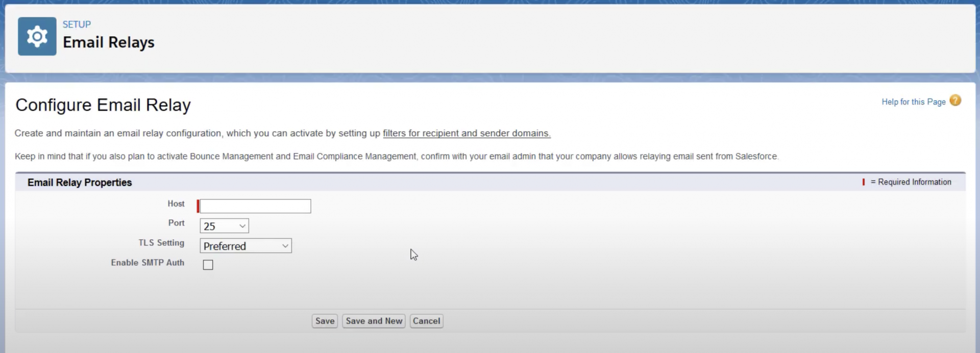Screen dimensions: 980x353
Task: Click the orange help icon near top right
Action: pyautogui.click(x=956, y=100)
